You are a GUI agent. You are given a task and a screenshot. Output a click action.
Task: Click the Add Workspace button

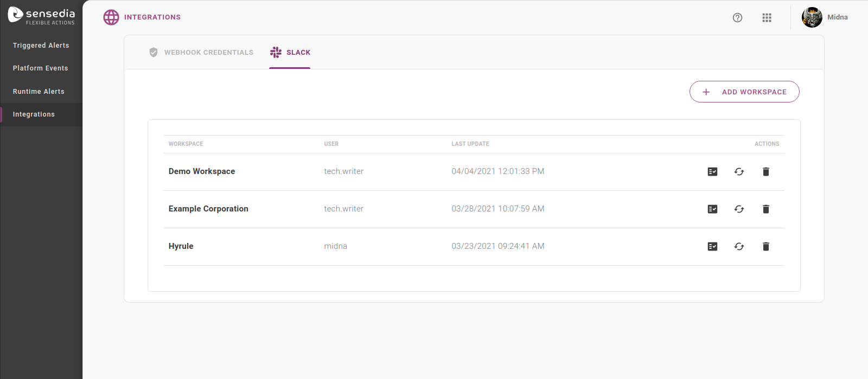(x=744, y=92)
